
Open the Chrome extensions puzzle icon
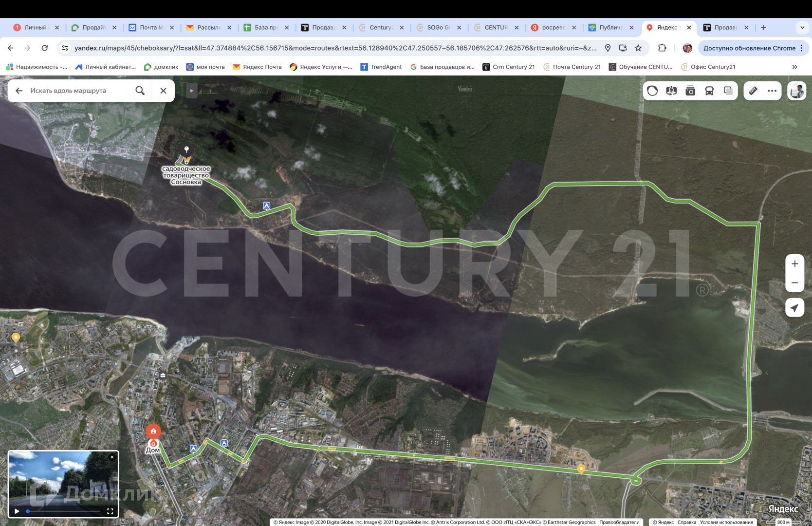point(662,48)
